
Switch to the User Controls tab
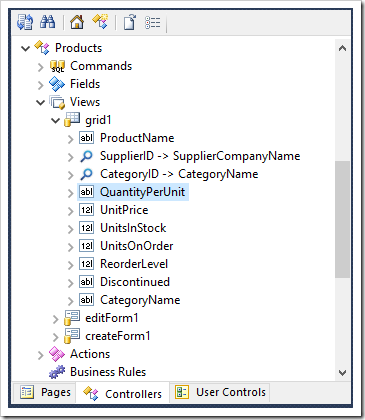[221, 392]
